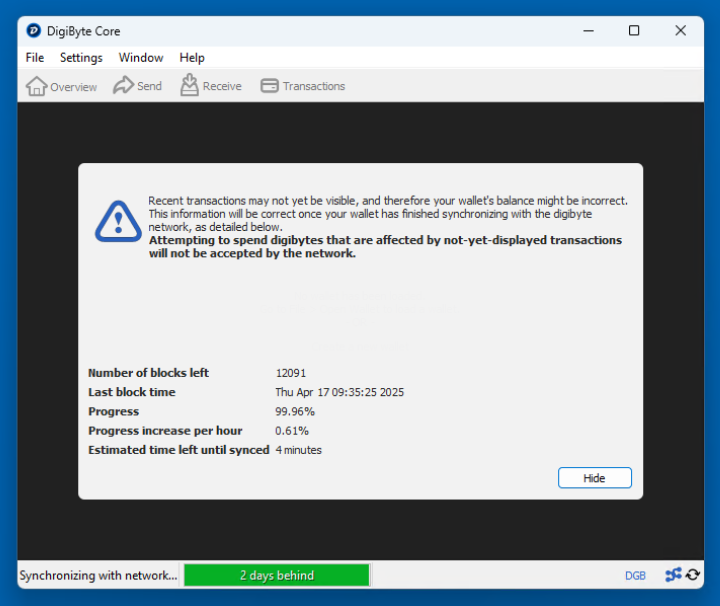Image resolution: width=720 pixels, height=606 pixels.
Task: Open the Receive tab
Action: click(211, 86)
